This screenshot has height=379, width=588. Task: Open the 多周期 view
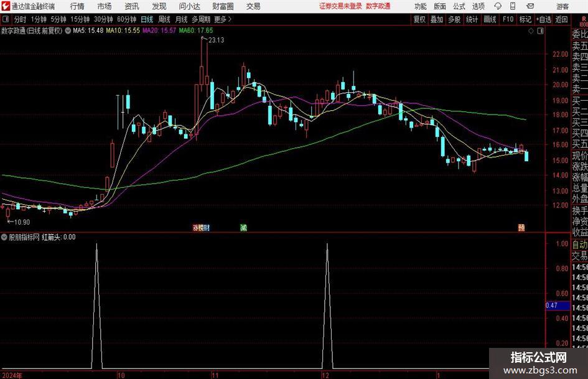click(x=201, y=19)
